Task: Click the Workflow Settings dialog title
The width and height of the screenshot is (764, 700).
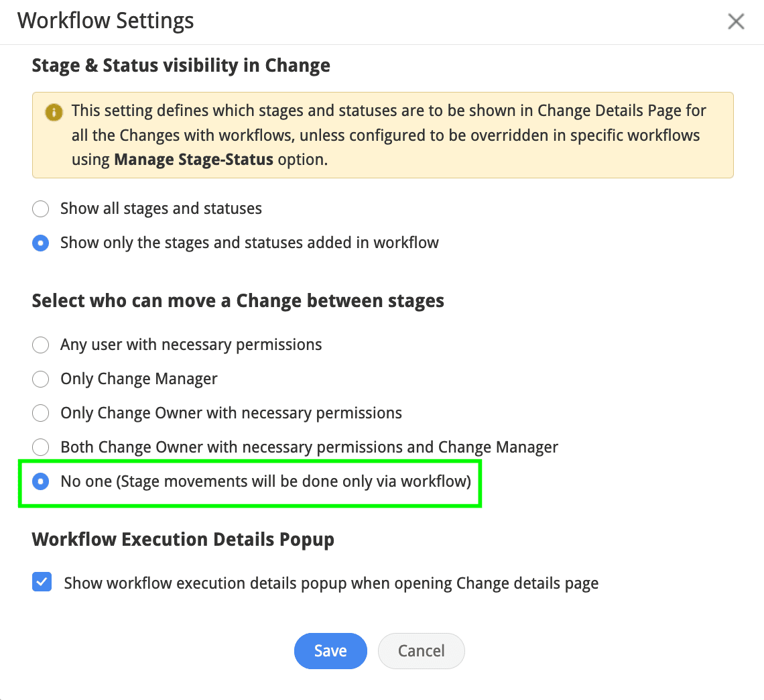Action: pos(106,21)
